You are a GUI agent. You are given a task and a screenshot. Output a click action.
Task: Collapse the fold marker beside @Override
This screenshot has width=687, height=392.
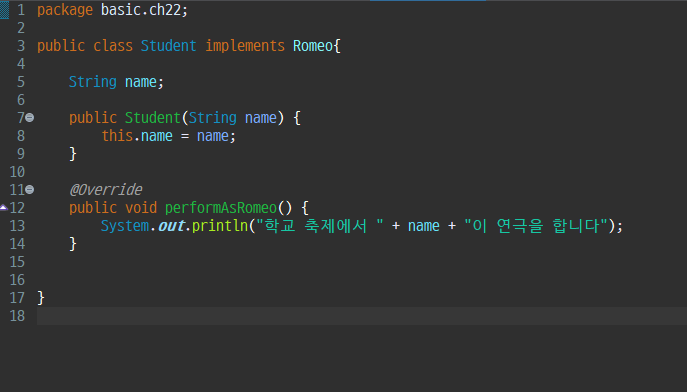coord(29,189)
